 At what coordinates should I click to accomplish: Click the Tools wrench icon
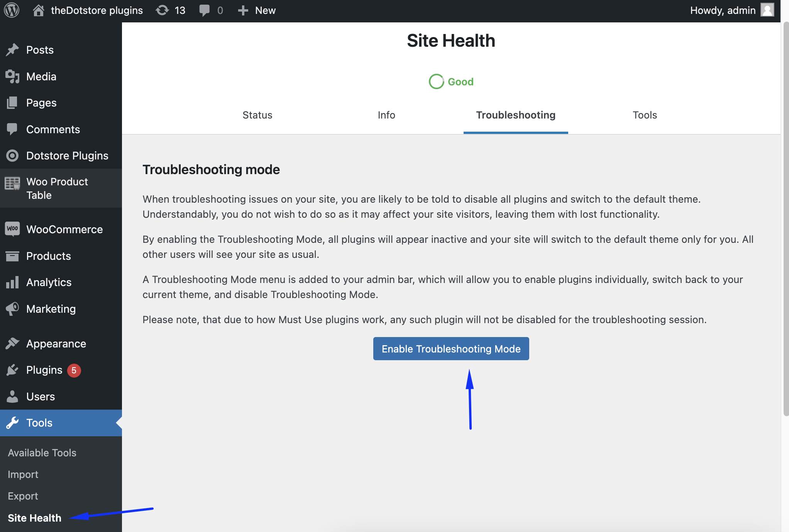click(12, 423)
